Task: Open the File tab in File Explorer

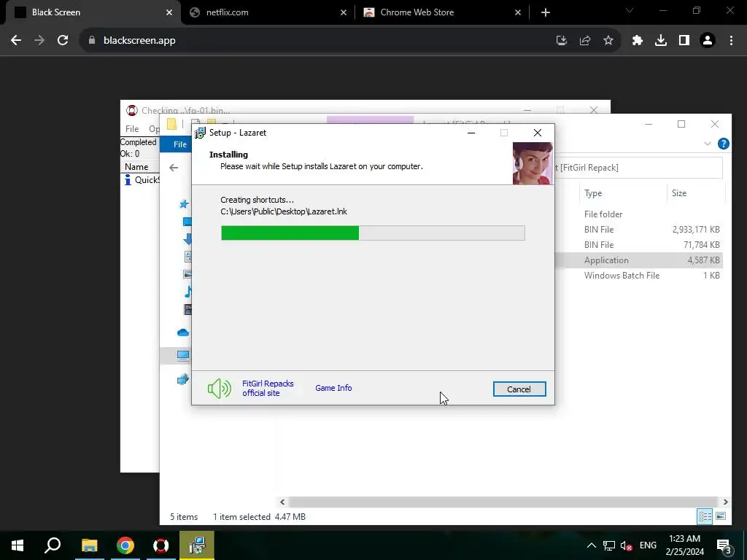Action: point(180,144)
